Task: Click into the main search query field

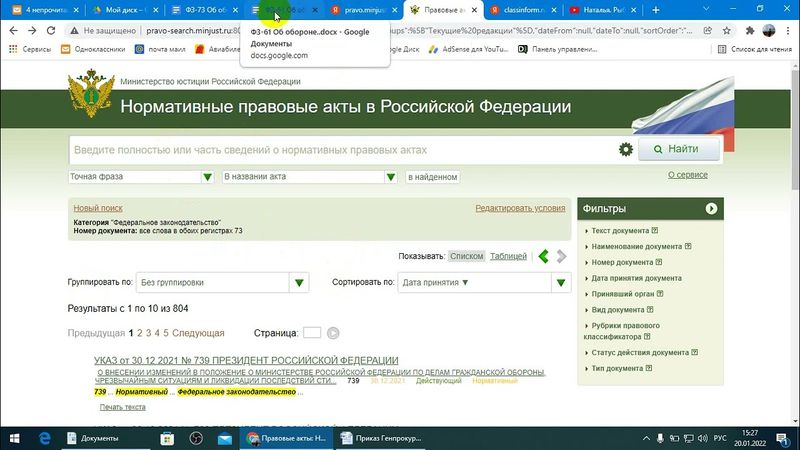Action: (x=342, y=150)
